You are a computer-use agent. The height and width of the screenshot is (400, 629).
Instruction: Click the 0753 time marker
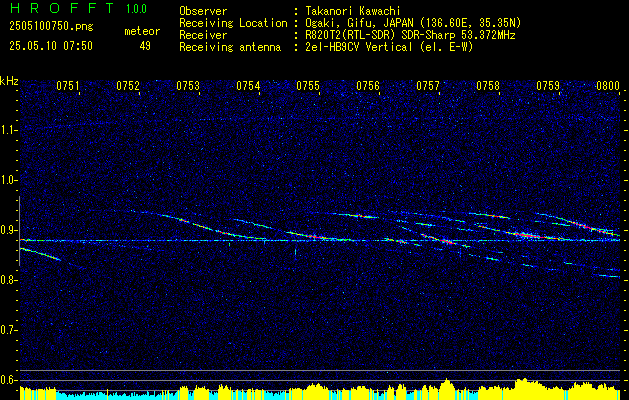[x=188, y=86]
